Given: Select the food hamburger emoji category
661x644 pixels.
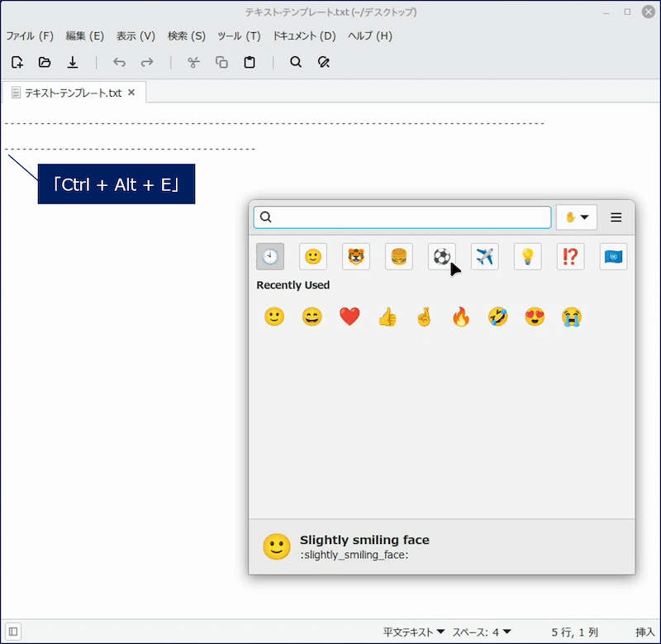Looking at the screenshot, I should 399,256.
